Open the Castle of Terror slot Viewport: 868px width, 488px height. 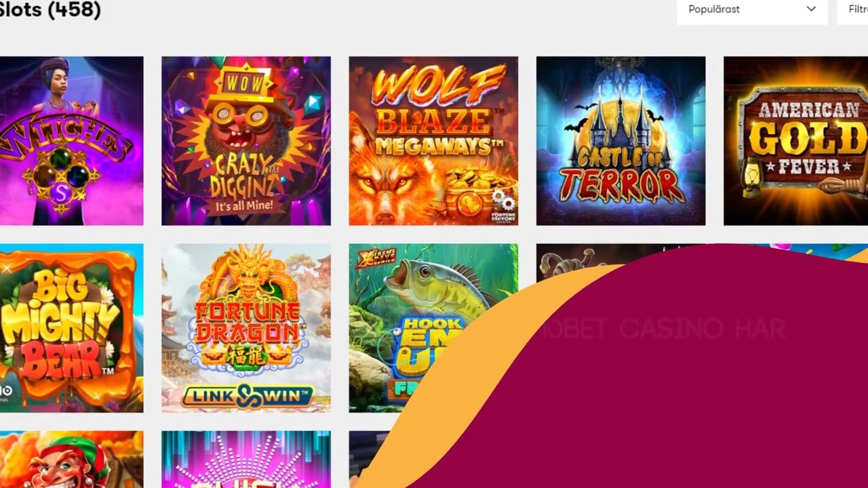pyautogui.click(x=620, y=141)
